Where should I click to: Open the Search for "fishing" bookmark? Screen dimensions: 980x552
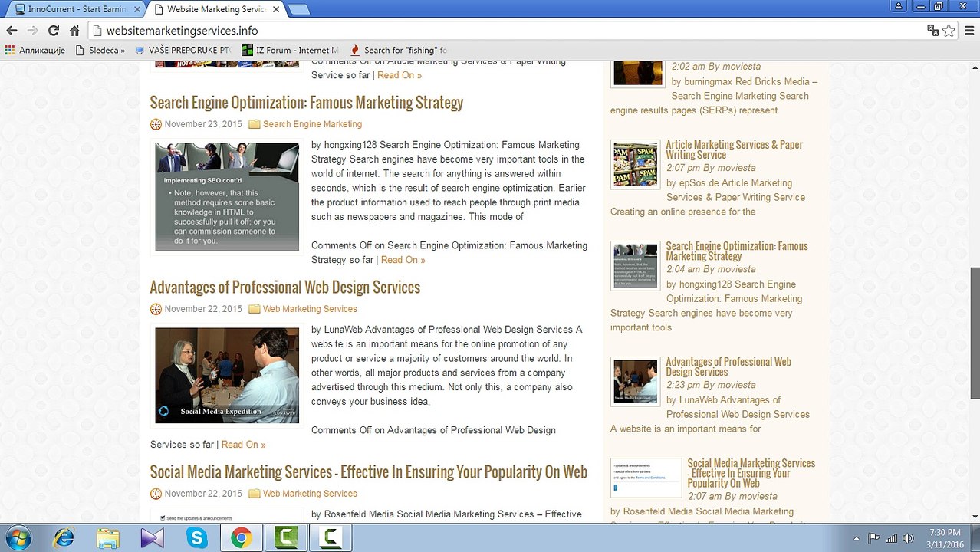[398, 50]
